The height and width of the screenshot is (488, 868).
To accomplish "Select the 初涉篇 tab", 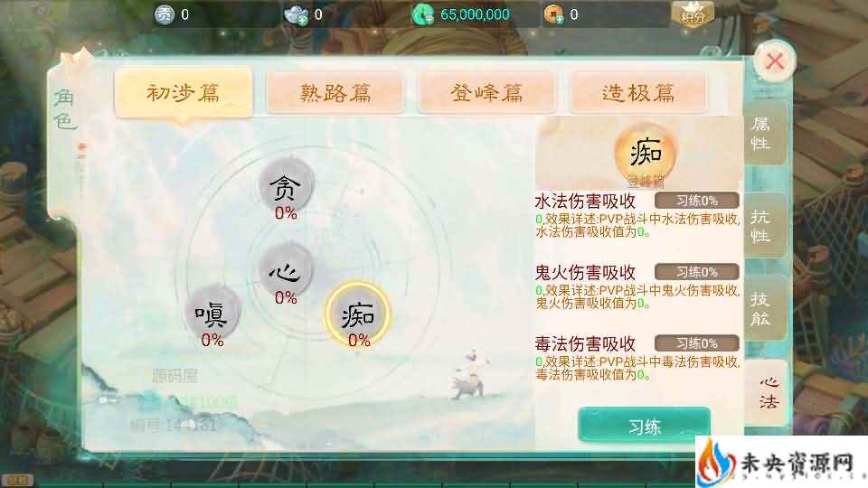I will click(184, 92).
